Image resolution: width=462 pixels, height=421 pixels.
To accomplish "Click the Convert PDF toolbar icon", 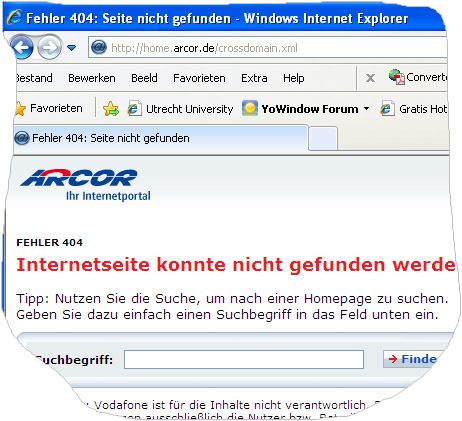I will [x=396, y=77].
